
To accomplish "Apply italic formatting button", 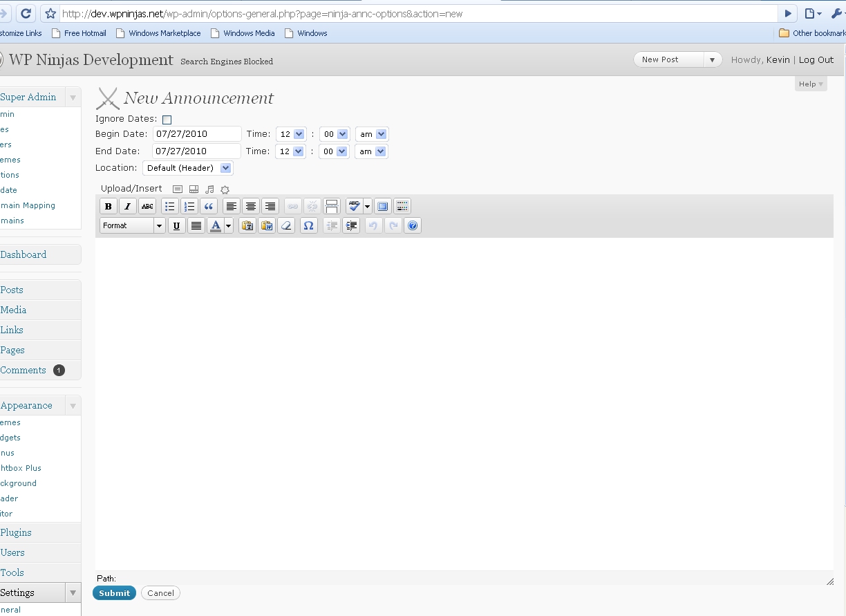I will 128,206.
